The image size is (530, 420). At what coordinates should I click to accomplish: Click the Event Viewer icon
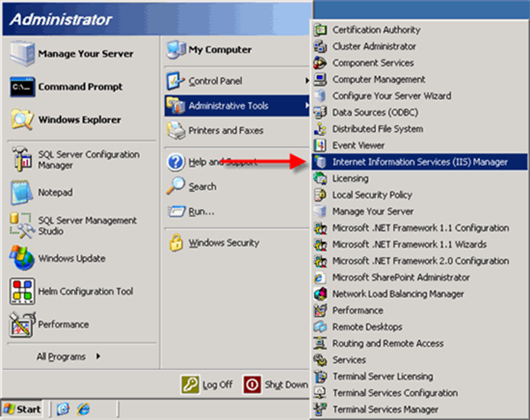point(320,146)
